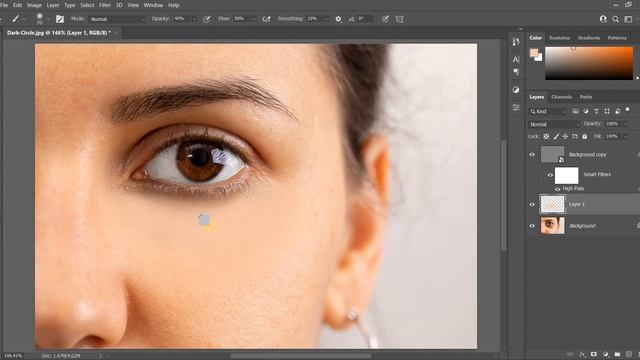Open the Help menu

coord(174,5)
